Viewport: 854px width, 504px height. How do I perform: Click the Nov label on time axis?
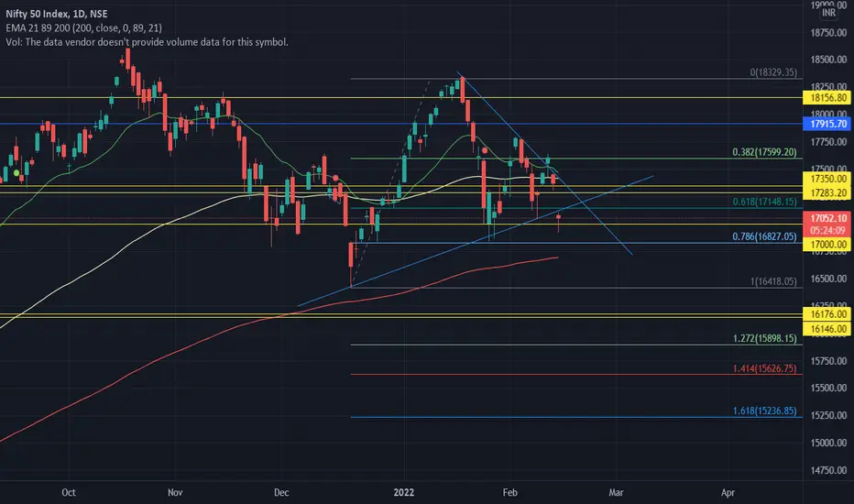(175, 493)
